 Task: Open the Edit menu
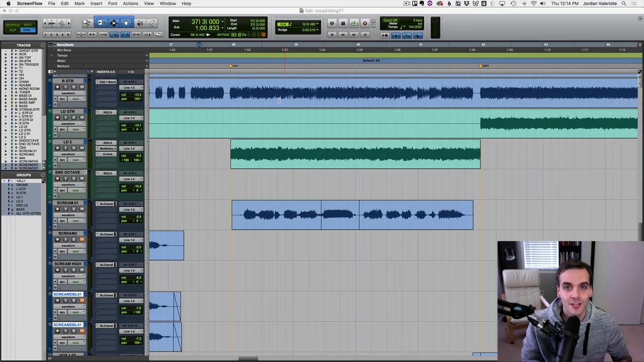click(65, 4)
